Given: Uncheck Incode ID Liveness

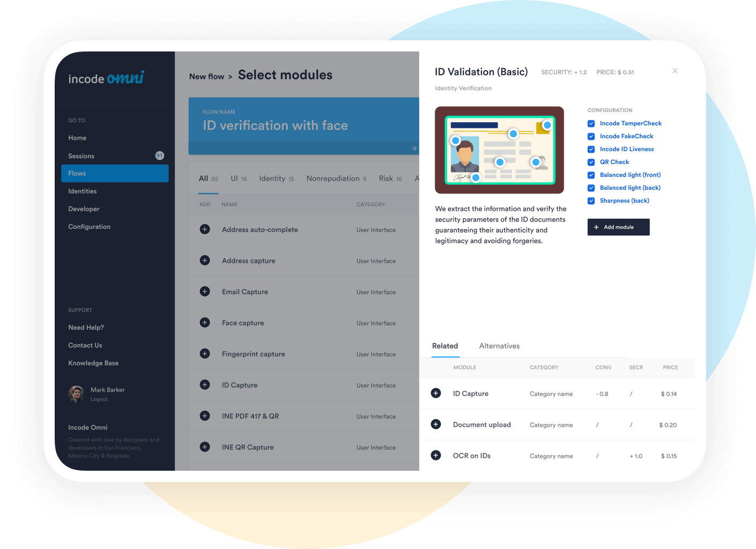Looking at the screenshot, I should click(591, 149).
